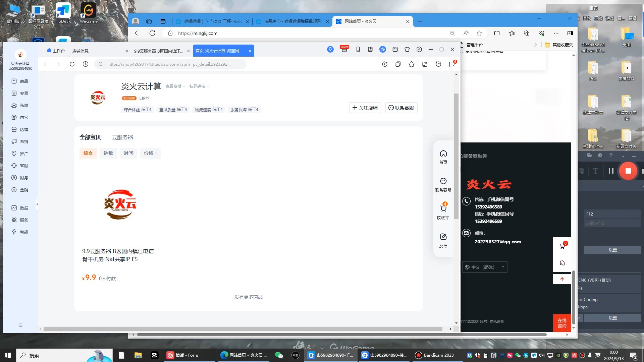Click the 反馈 feedback icon
This screenshot has height=362, width=644.
[x=443, y=240]
